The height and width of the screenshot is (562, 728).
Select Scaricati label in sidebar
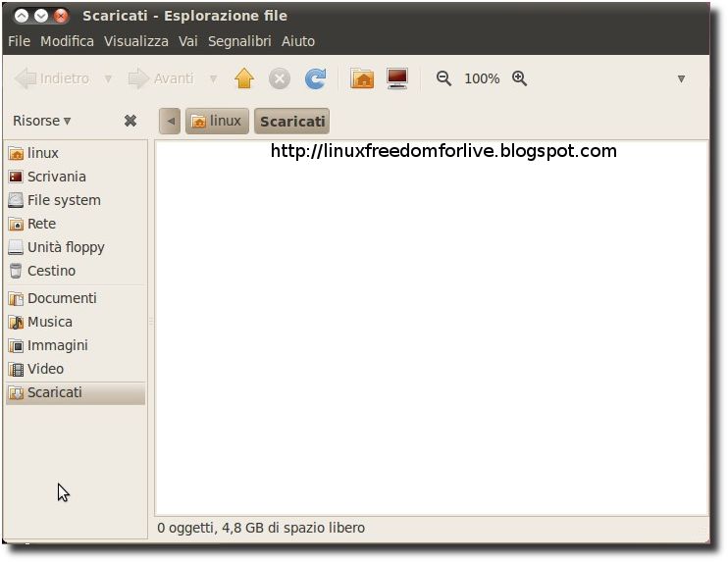(x=55, y=392)
